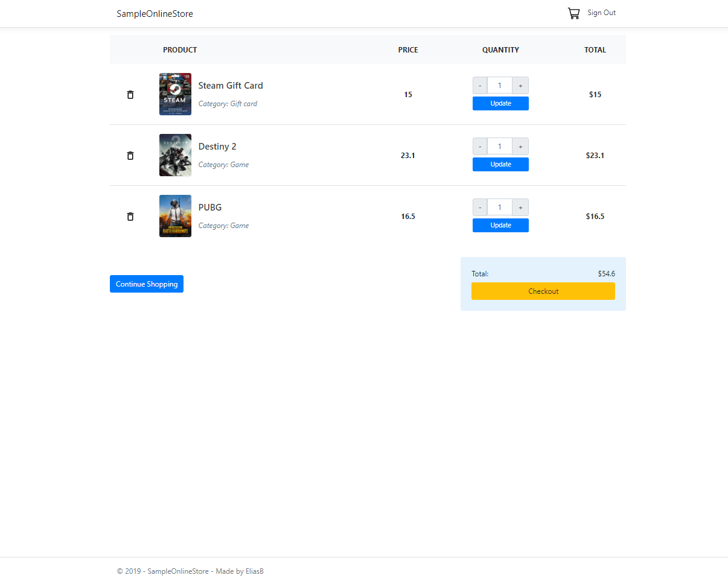The height and width of the screenshot is (584, 728).
Task: Click the PRODUCT column header
Action: tap(180, 50)
